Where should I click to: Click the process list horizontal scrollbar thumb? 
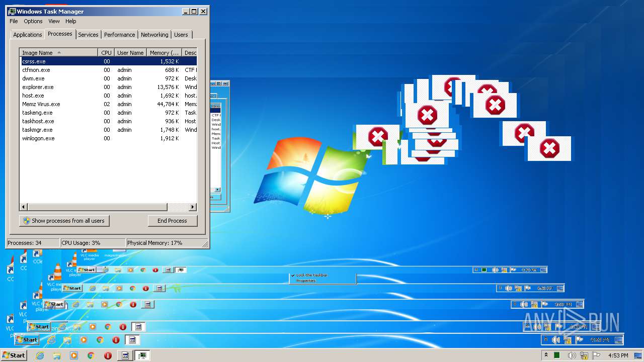(x=97, y=207)
